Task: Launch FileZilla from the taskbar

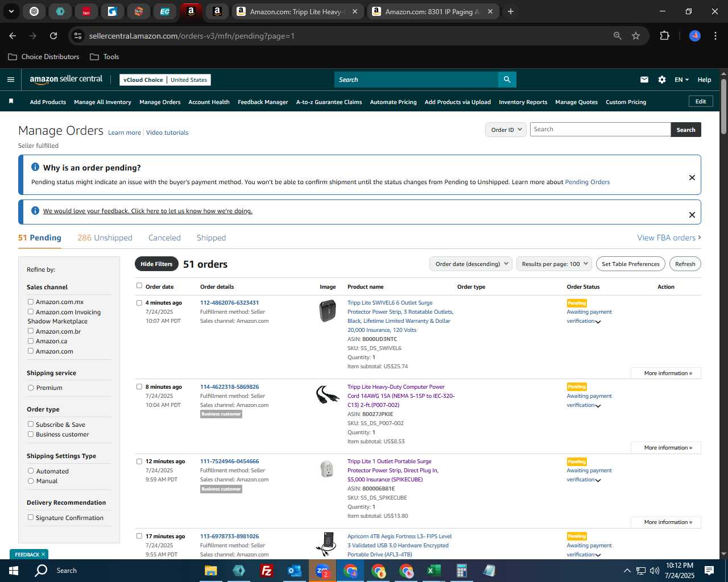Action: click(266, 571)
